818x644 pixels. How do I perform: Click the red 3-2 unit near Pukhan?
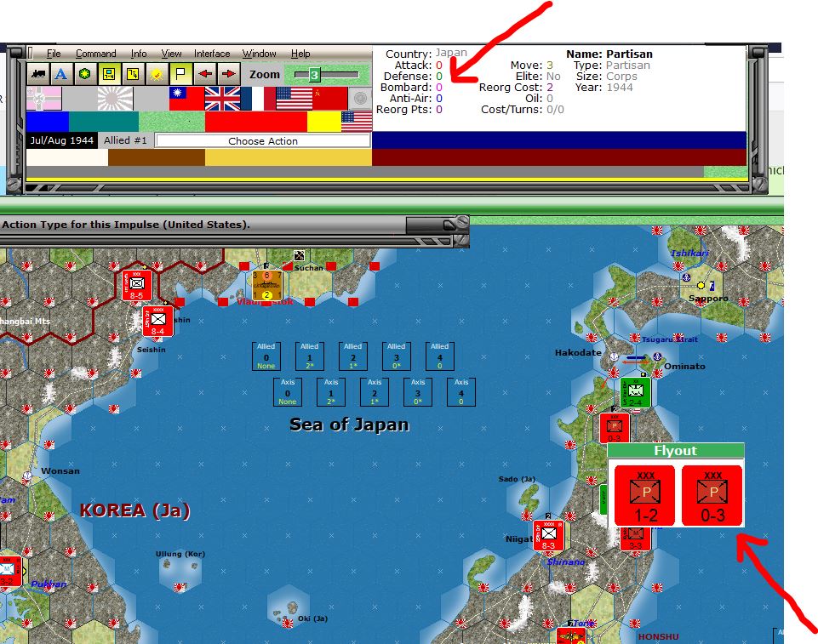9,572
